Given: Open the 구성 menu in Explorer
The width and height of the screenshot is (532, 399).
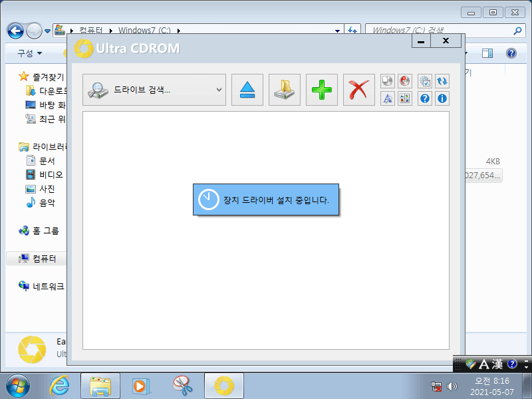Looking at the screenshot, I should [29, 53].
